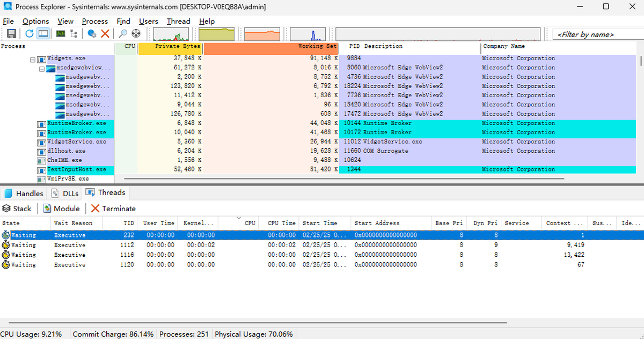Open process Properties via the gear icon
This screenshot has height=339, width=644.
(92, 33)
